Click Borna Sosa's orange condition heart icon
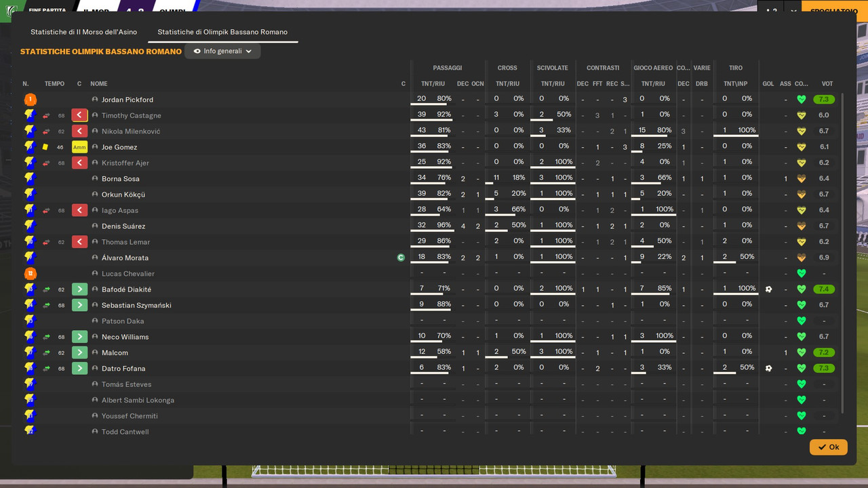The width and height of the screenshot is (868, 488). (802, 179)
